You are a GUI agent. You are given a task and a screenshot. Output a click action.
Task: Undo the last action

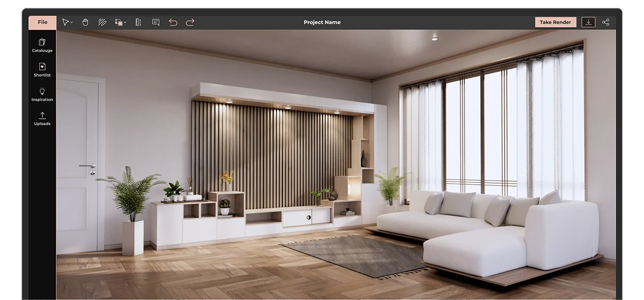click(173, 23)
